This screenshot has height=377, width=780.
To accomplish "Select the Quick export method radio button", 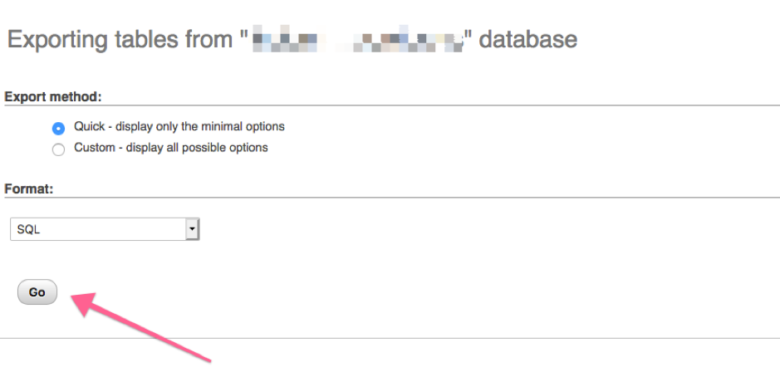I will point(58,129).
